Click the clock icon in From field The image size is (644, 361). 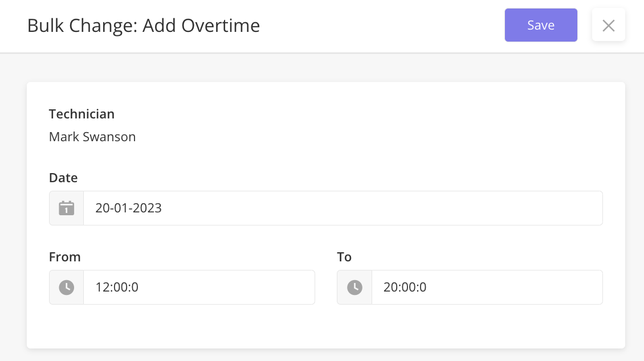(x=66, y=287)
